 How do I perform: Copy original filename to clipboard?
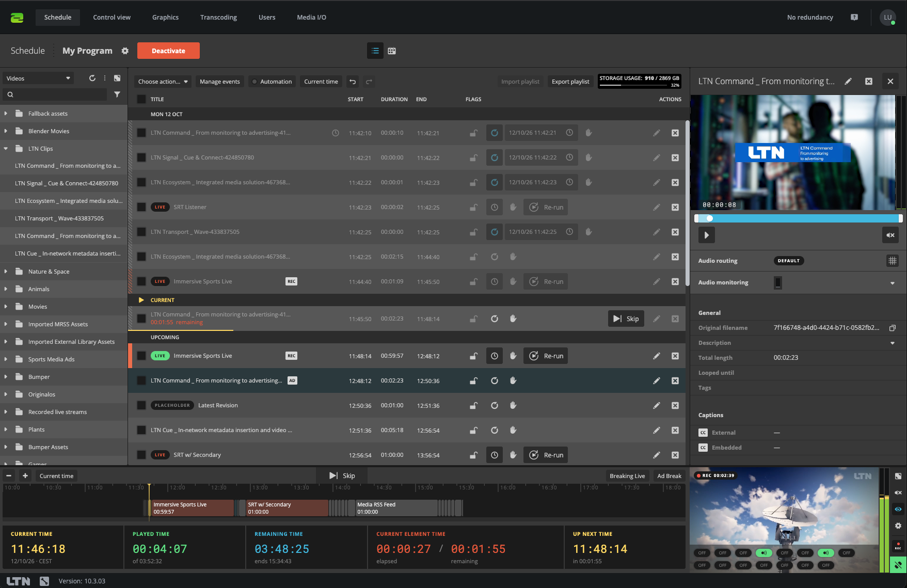893,328
